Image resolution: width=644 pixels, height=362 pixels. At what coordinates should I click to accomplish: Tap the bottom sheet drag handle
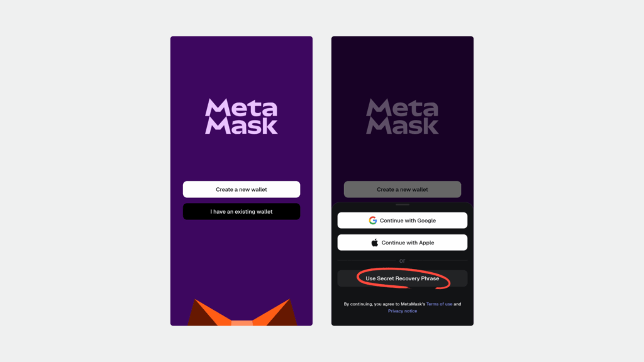coord(402,204)
